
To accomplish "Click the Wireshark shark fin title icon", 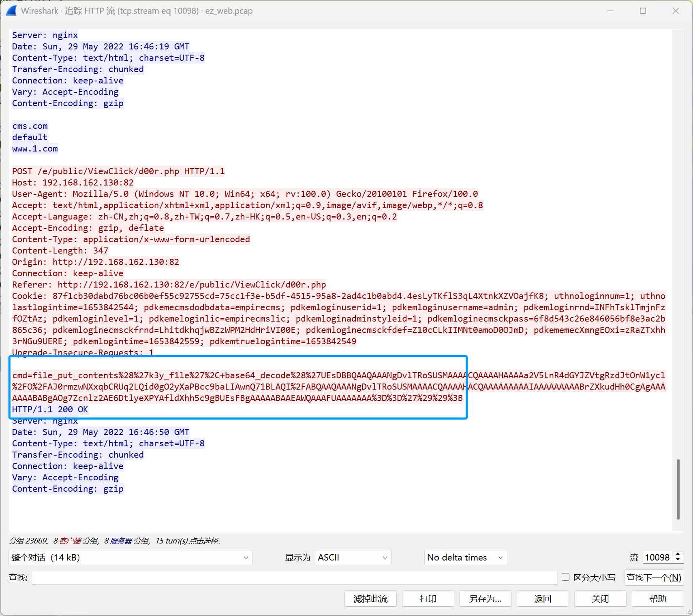I will coord(11,11).
